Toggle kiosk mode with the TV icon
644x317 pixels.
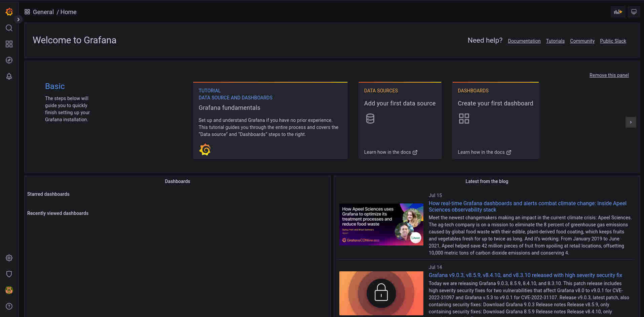pos(634,12)
